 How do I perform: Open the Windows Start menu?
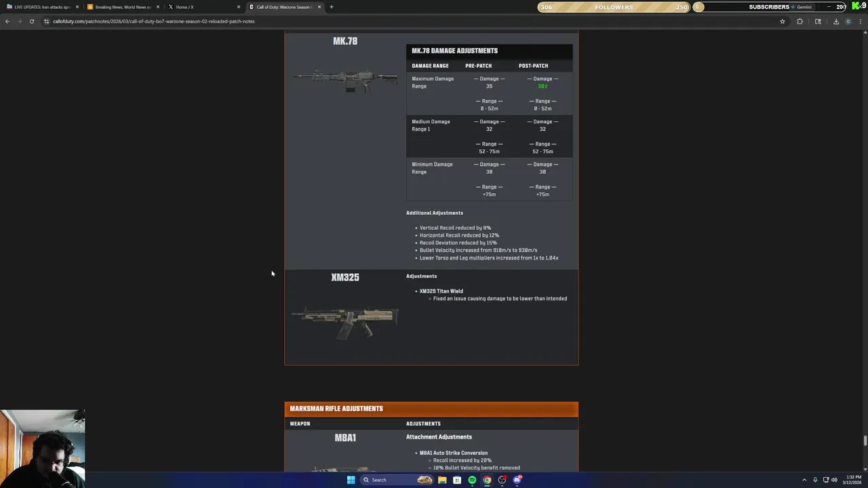pos(351,480)
